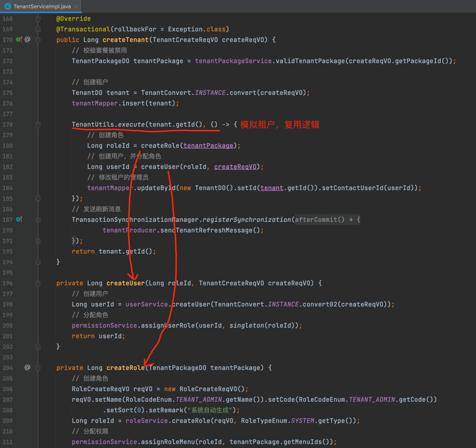The image size is (476, 448).
Task: Collapse the createUser method using fold marker
Action: coord(38,283)
